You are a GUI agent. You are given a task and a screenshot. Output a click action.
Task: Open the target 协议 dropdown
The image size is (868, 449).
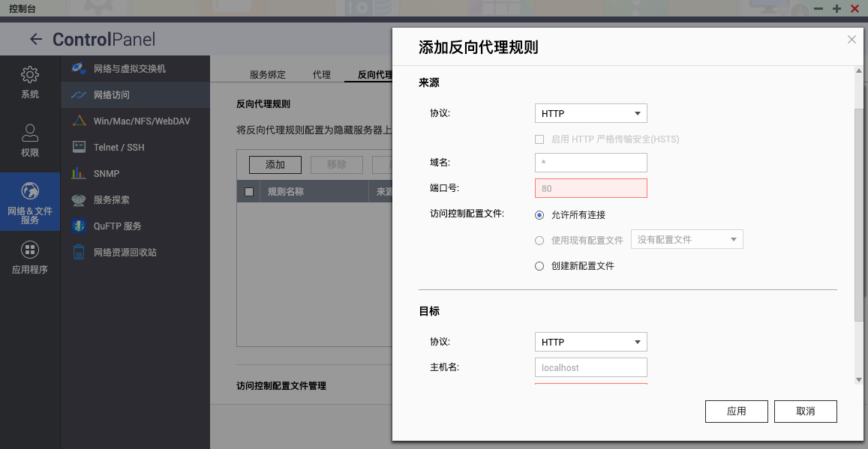click(590, 342)
